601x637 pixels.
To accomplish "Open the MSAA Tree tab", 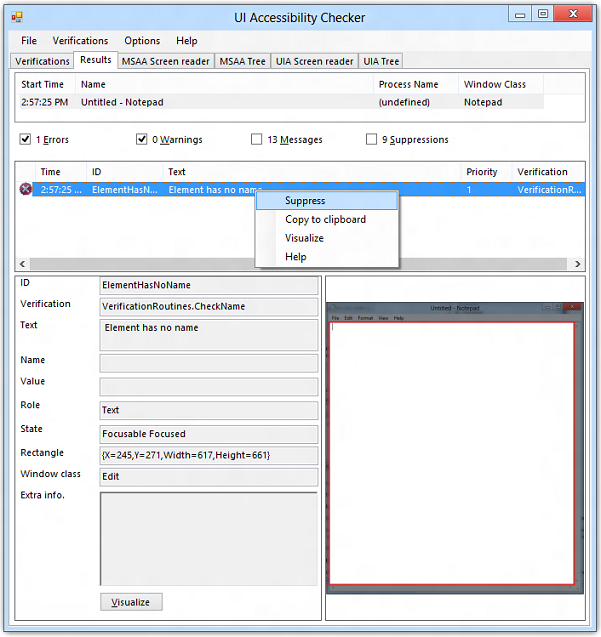I will tap(243, 61).
